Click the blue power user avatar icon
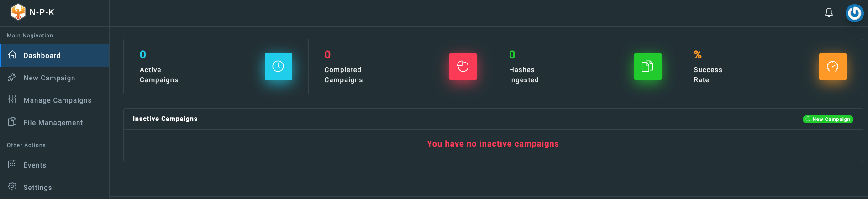868x199 pixels. tap(854, 13)
